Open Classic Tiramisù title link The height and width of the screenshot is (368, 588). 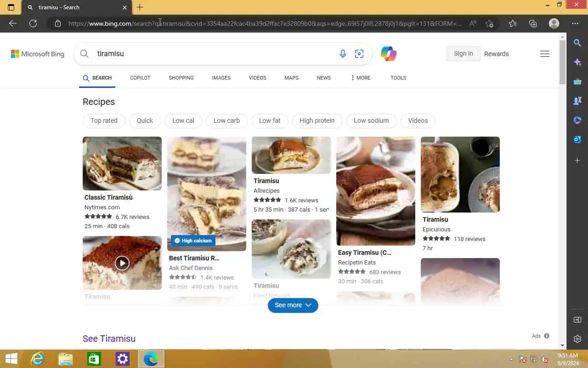pyautogui.click(x=108, y=197)
